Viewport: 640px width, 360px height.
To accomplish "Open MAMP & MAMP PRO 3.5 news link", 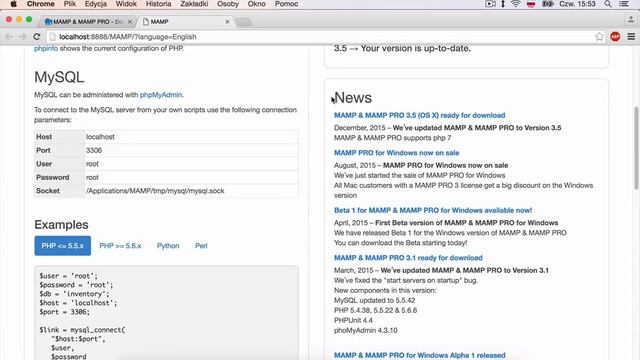I will (x=420, y=115).
